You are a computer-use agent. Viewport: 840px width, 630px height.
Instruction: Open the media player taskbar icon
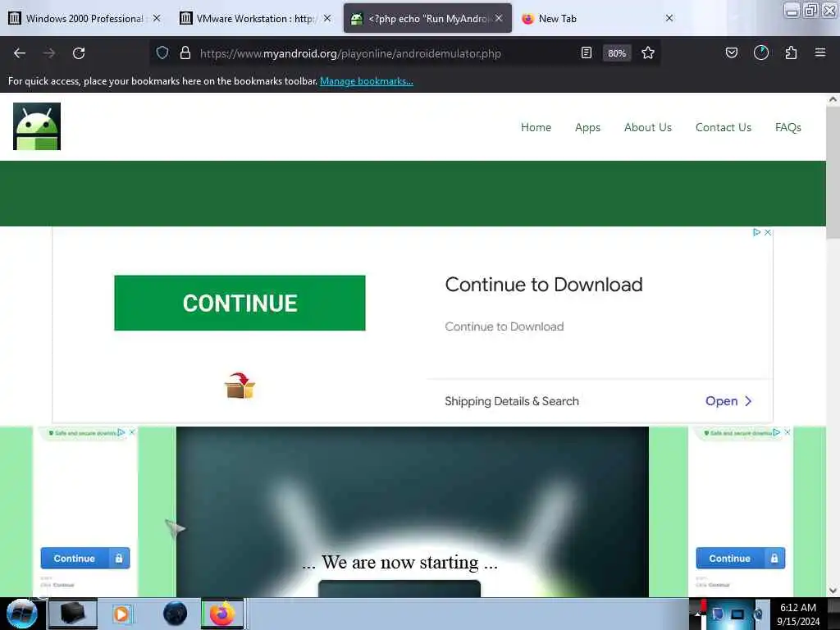(x=121, y=614)
